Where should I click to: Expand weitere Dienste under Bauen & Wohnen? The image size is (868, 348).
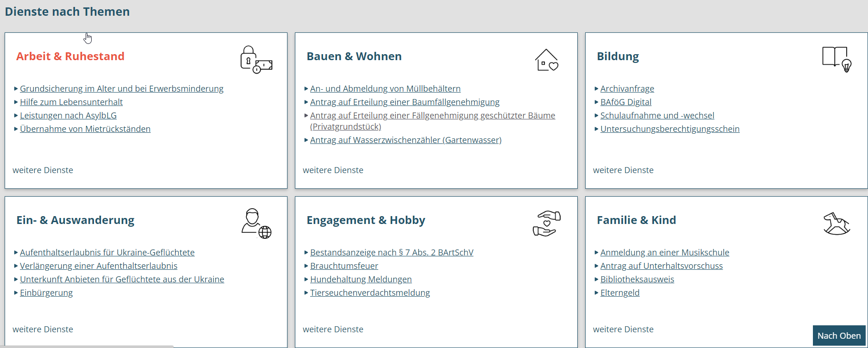[x=333, y=170]
